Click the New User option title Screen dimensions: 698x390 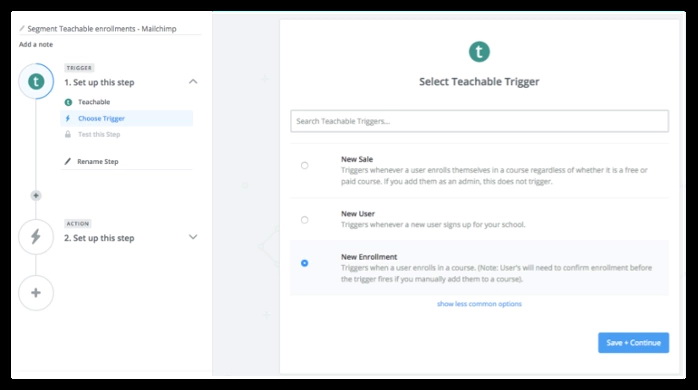tap(358, 214)
